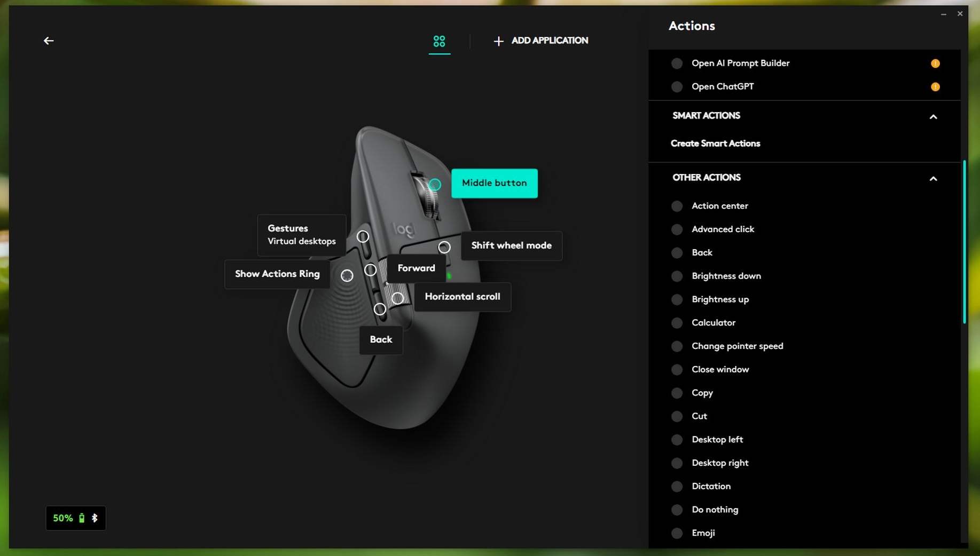Screen dimensions: 980x556
Task: Collapse the Other Actions section
Action: pyautogui.click(x=933, y=179)
